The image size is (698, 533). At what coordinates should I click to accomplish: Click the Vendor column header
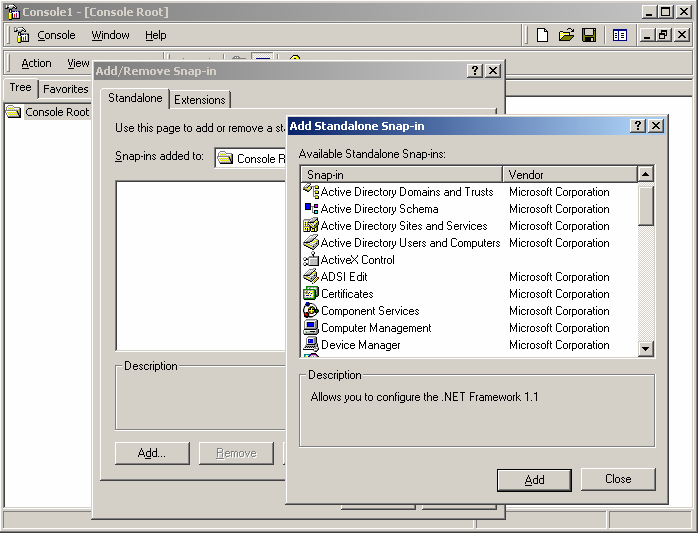[x=570, y=175]
